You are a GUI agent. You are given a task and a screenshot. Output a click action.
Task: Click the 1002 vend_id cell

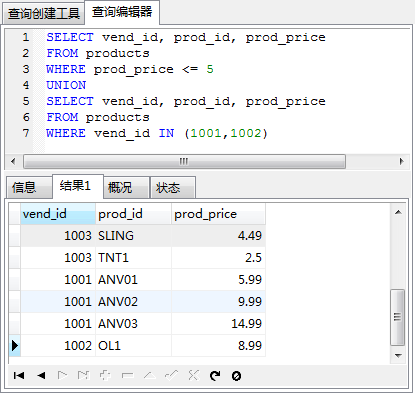point(58,346)
